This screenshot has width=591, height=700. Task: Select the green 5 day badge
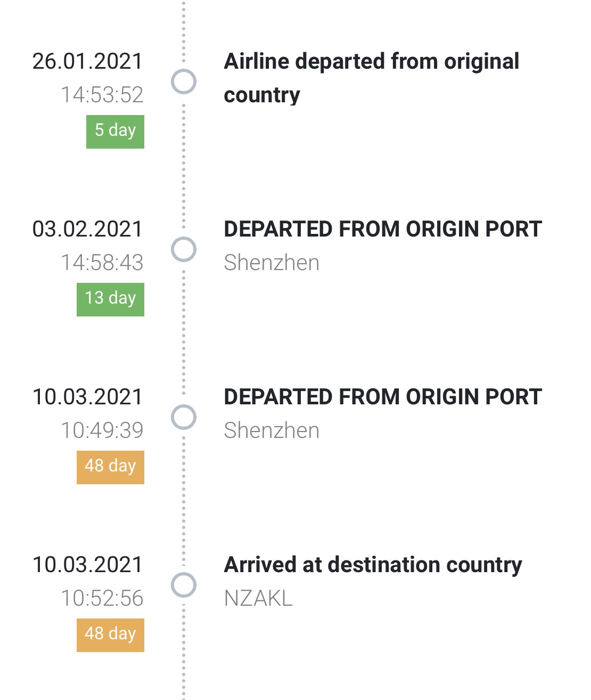click(x=115, y=132)
